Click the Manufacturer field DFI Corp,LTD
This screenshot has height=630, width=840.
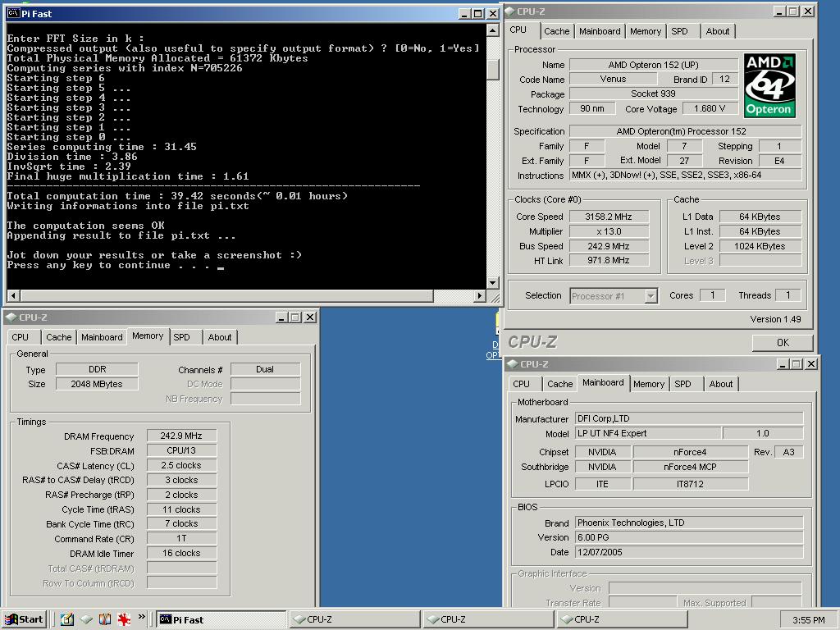click(689, 419)
